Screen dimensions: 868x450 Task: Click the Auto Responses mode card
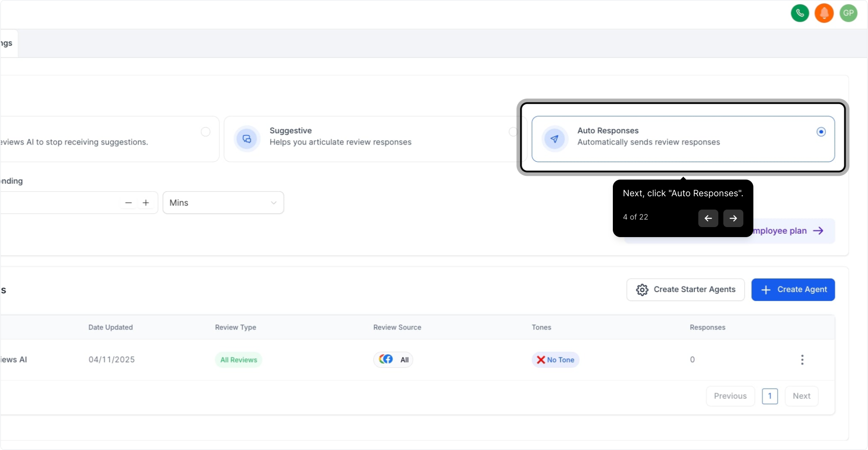[683, 139]
